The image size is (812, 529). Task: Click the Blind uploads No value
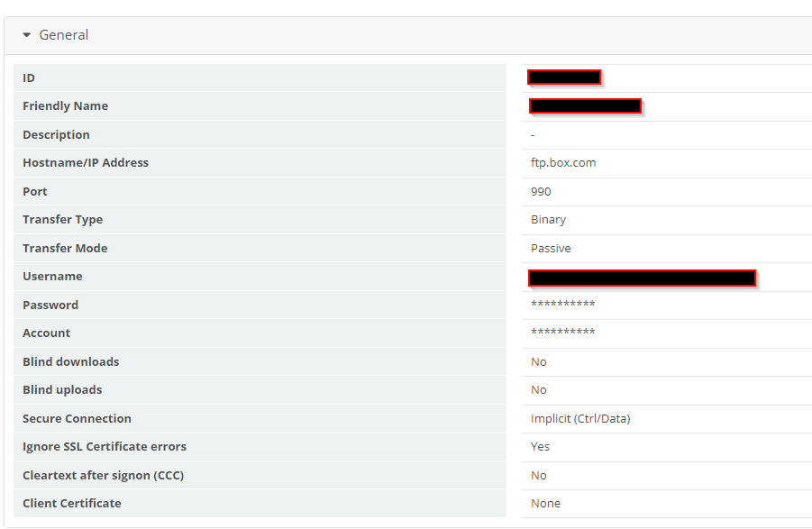point(539,389)
